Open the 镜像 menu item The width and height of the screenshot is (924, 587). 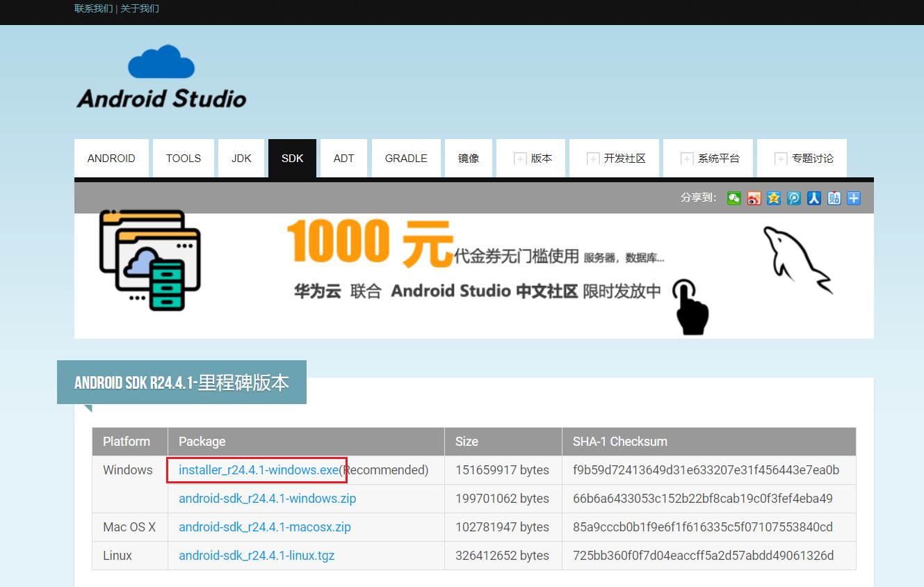coord(469,158)
